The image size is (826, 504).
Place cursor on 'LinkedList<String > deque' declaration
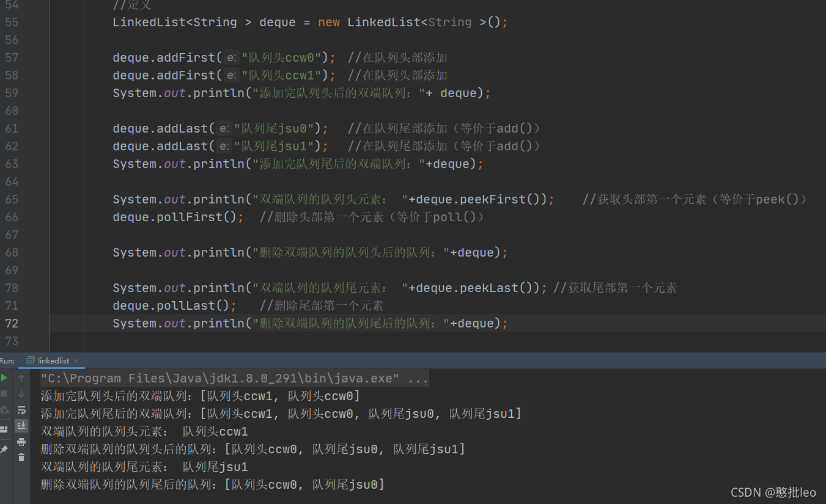click(204, 22)
